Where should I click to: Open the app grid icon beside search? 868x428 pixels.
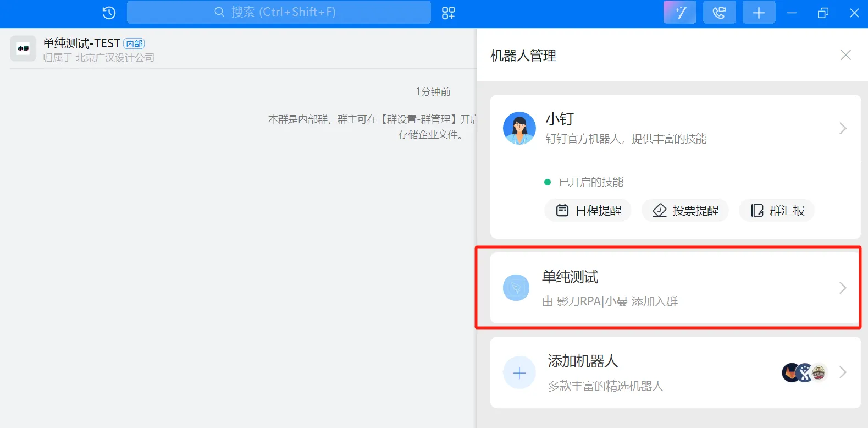pyautogui.click(x=449, y=13)
